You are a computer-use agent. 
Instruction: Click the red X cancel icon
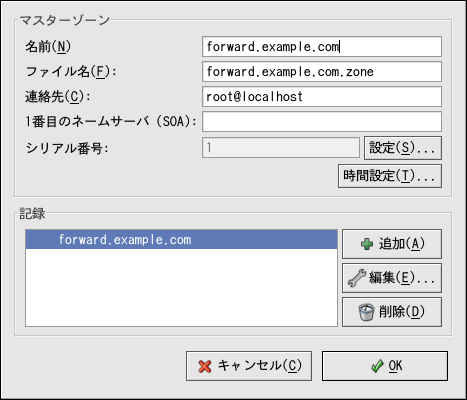point(205,366)
